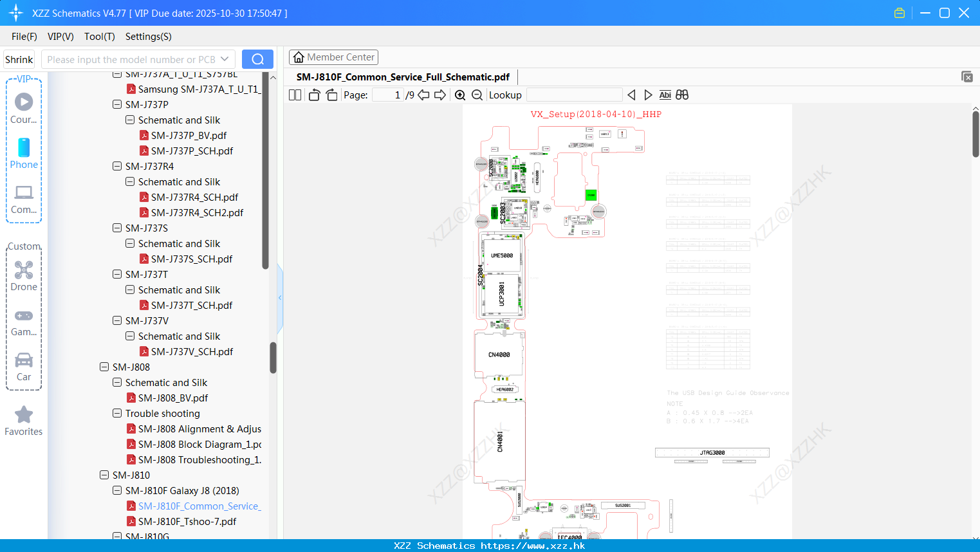Collapse the SM-J808 node
This screenshot has width=980, height=552.
(x=104, y=367)
